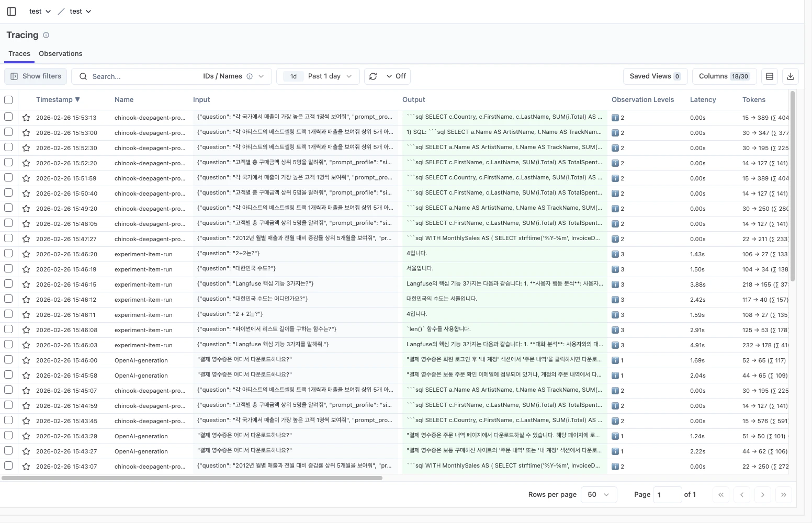Image resolution: width=812 pixels, height=523 pixels.
Task: Open chinook-deepagent trace at 15:53:00
Action: [x=150, y=133]
